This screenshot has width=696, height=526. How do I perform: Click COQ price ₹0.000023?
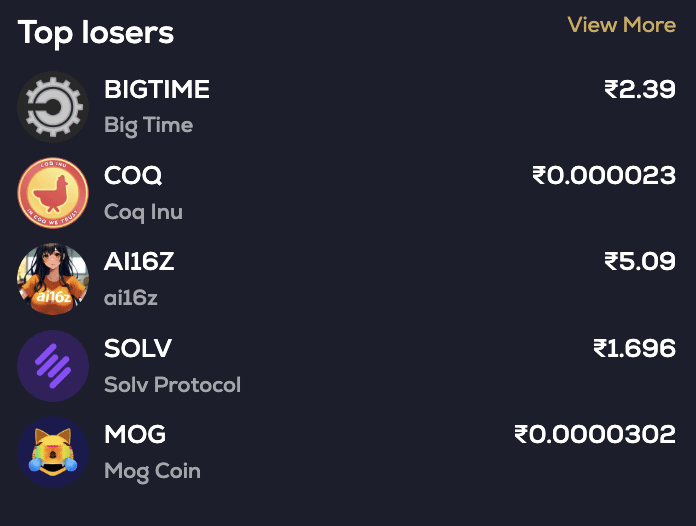(x=604, y=176)
